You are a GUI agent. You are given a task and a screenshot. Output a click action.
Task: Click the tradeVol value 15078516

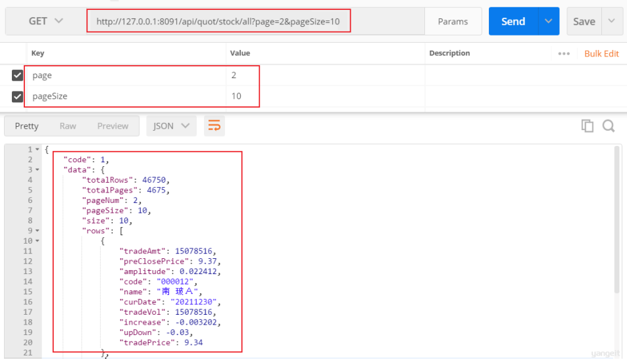point(193,312)
